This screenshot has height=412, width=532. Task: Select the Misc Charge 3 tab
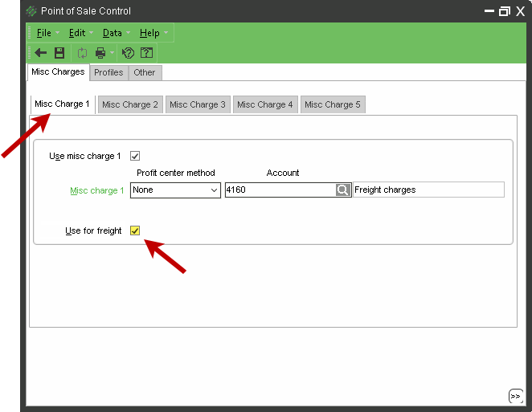[198, 104]
